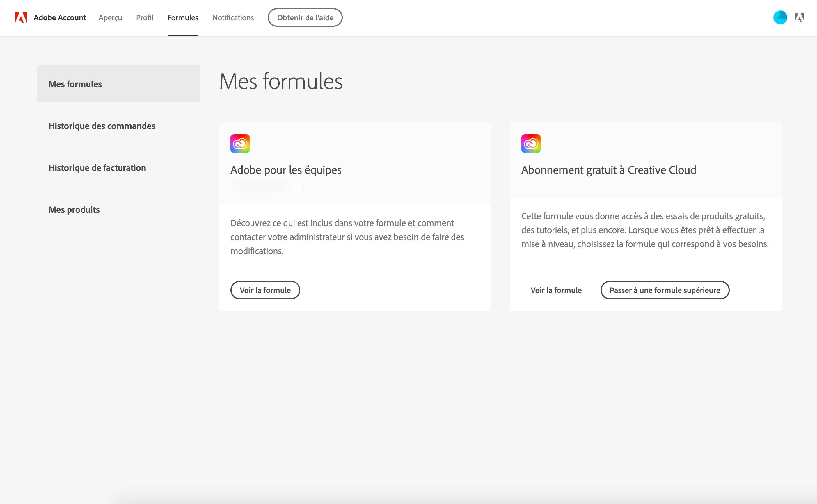Click Creative Cloud icon on Adobe pour les équipes

(240, 144)
